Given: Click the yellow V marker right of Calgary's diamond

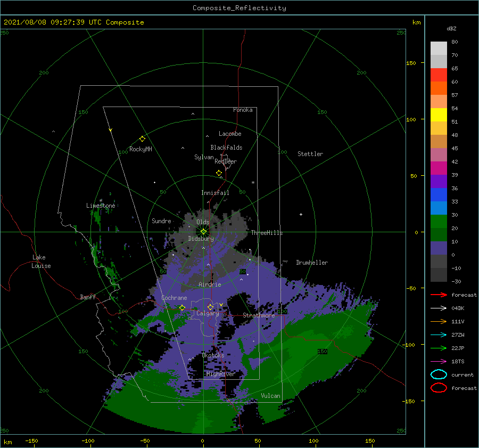Looking at the screenshot, I should pos(221,305).
